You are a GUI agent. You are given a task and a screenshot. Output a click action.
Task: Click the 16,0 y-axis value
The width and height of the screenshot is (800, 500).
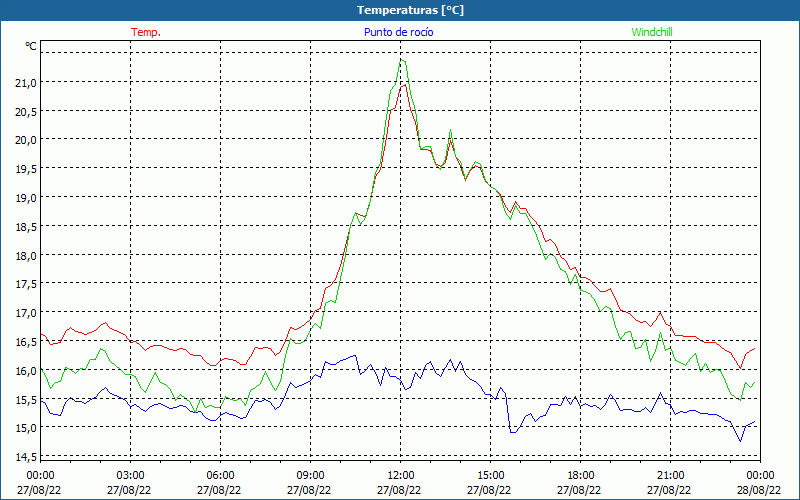27,370
